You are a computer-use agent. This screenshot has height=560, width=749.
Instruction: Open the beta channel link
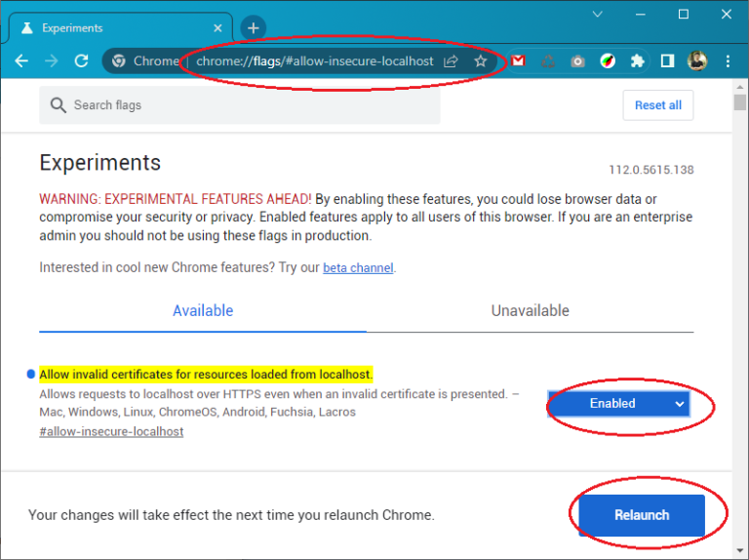pyautogui.click(x=358, y=267)
